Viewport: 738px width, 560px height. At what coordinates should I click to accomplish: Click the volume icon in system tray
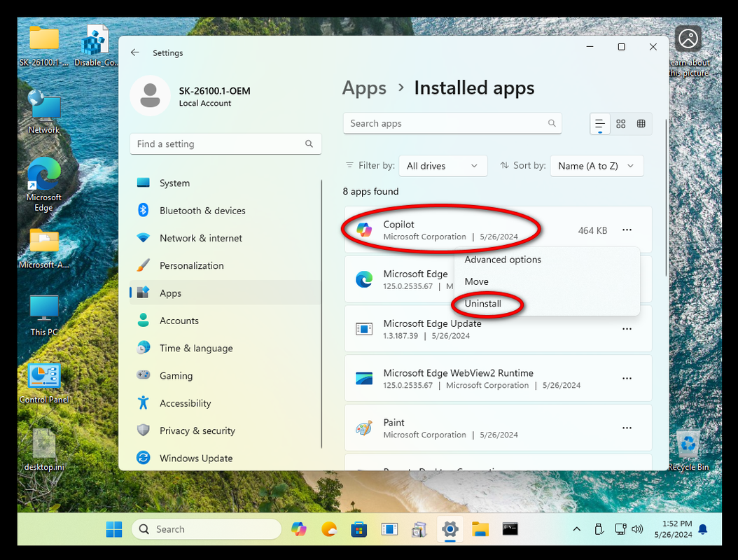637,529
